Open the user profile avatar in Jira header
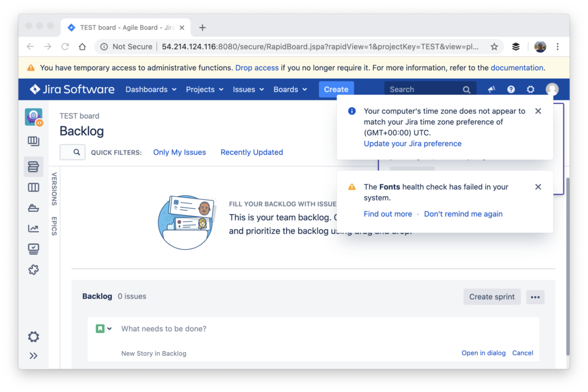The height and width of the screenshot is (392, 588). [552, 89]
